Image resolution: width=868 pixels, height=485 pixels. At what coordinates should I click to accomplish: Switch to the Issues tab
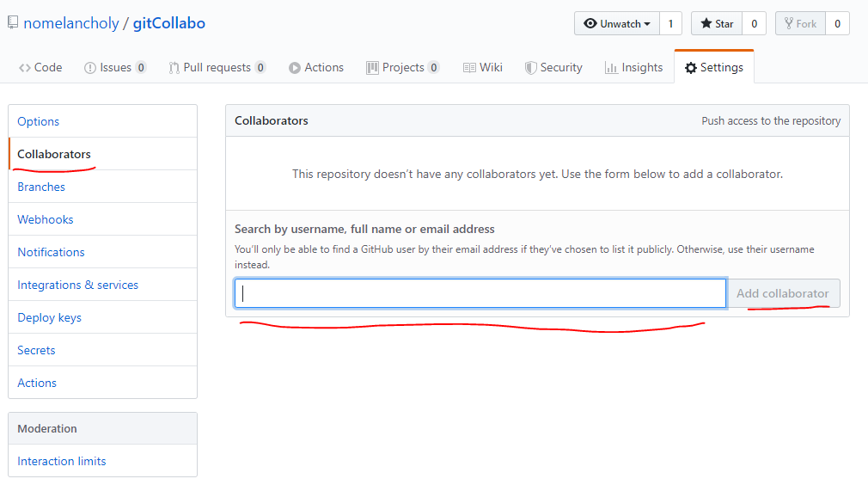[x=115, y=68]
